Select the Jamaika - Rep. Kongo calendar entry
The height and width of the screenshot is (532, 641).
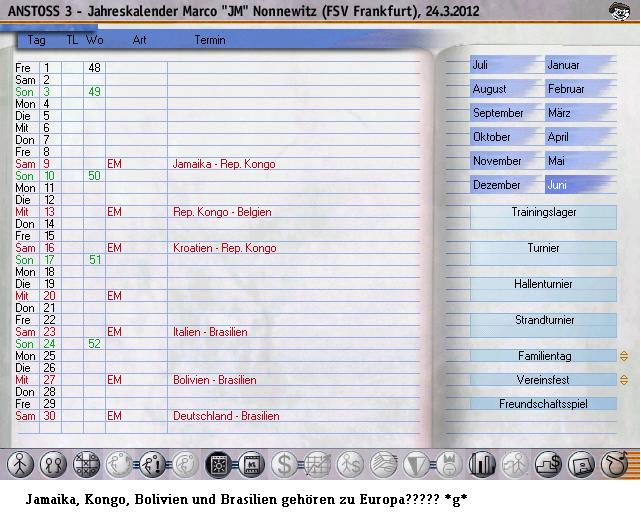coord(223,164)
